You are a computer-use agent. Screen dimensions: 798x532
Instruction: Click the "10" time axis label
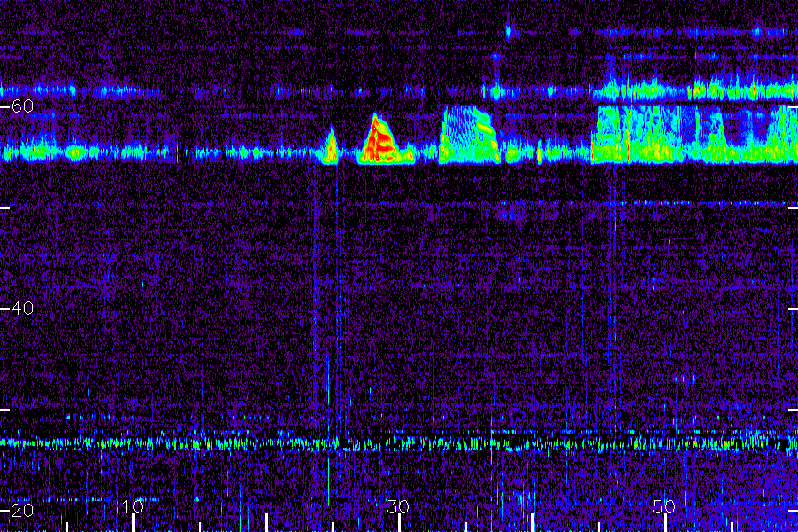[x=133, y=506]
